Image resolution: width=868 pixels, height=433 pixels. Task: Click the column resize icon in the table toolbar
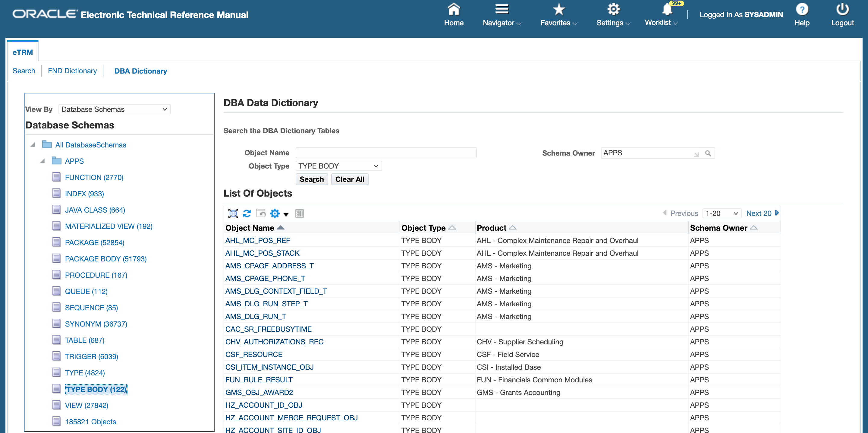(299, 213)
